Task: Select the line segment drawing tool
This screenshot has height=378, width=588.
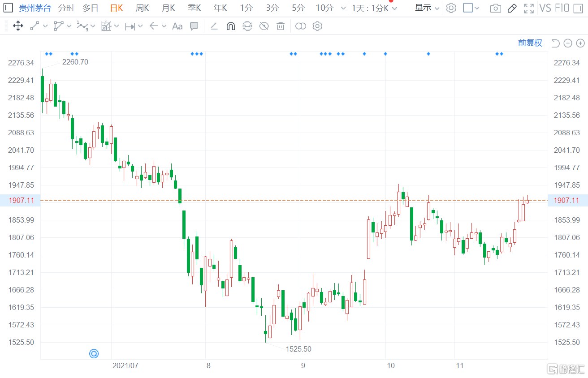Action: (35, 26)
